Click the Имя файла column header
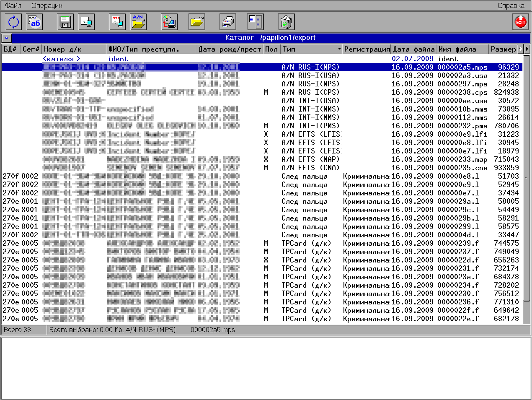This screenshot has height=400, width=532. point(463,49)
